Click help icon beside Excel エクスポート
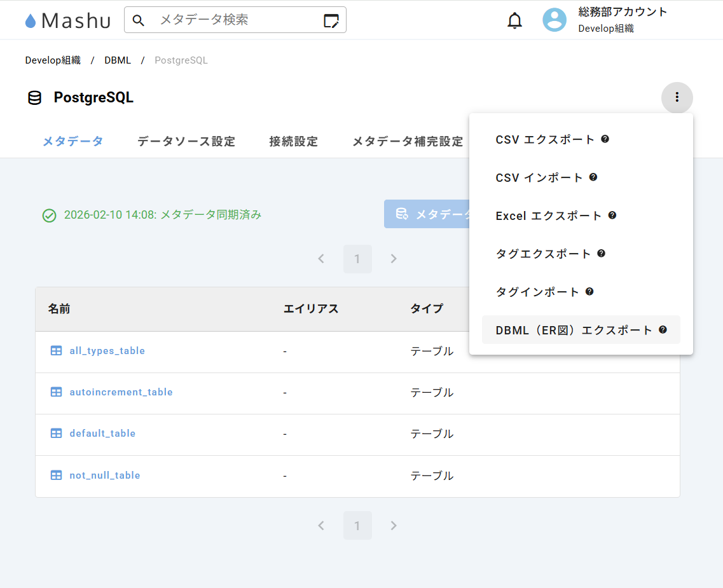The height and width of the screenshot is (588, 723). pos(612,215)
